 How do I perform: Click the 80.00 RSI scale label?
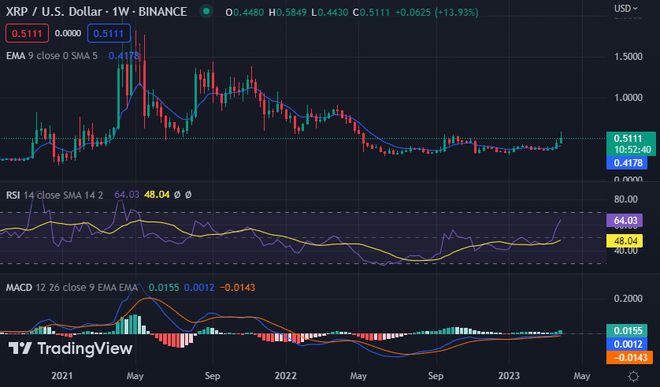coord(625,199)
